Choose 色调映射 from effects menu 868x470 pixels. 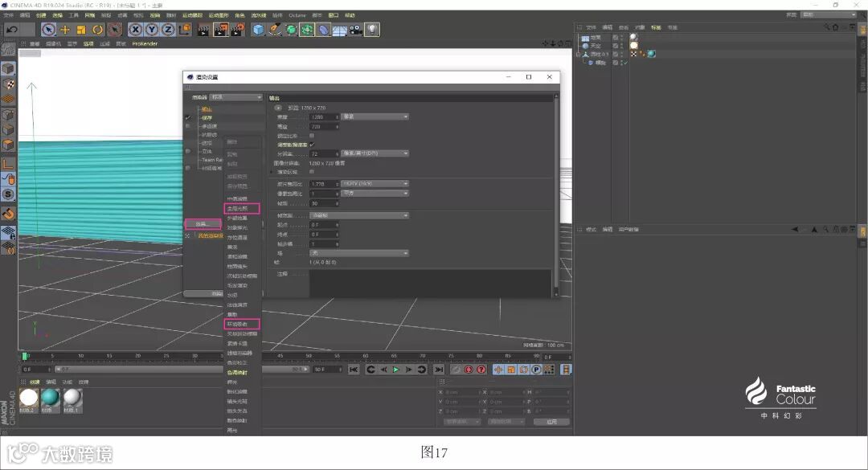(237, 373)
